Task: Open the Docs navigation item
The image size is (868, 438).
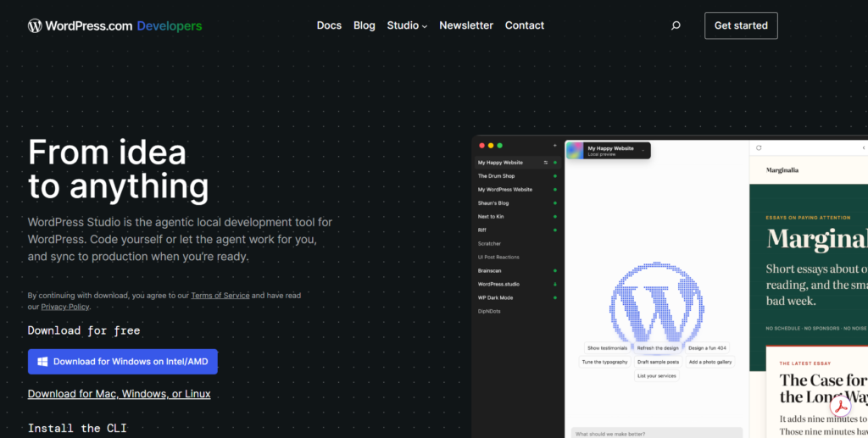Action: coord(329,25)
